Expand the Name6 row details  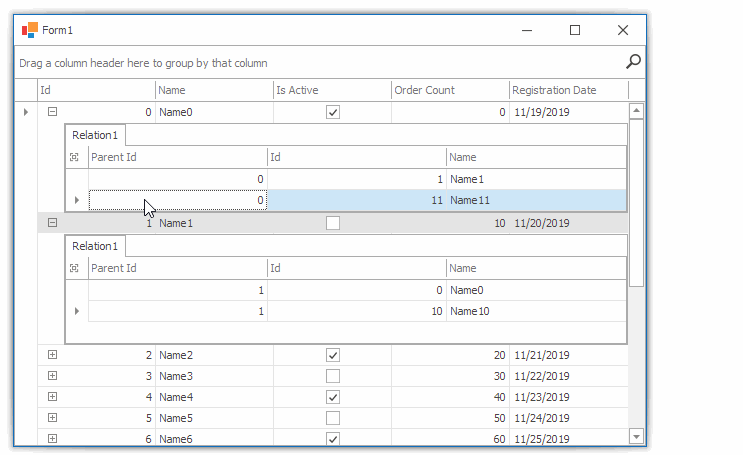pos(53,438)
